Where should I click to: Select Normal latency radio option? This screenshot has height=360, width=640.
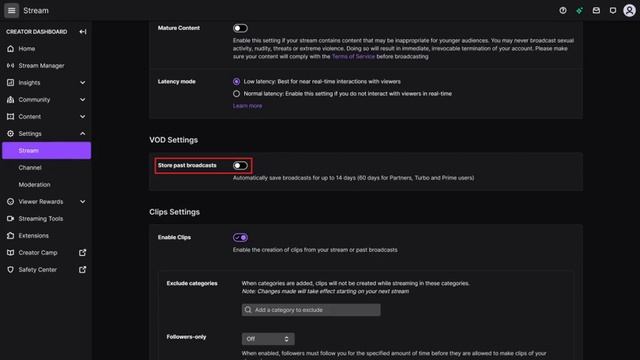tap(236, 93)
